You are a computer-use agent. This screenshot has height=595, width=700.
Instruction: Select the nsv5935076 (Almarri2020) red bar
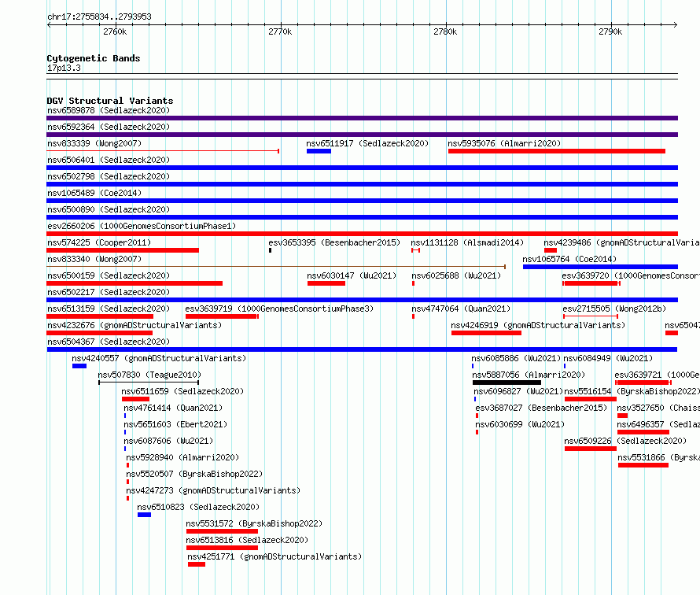pyautogui.click(x=557, y=151)
